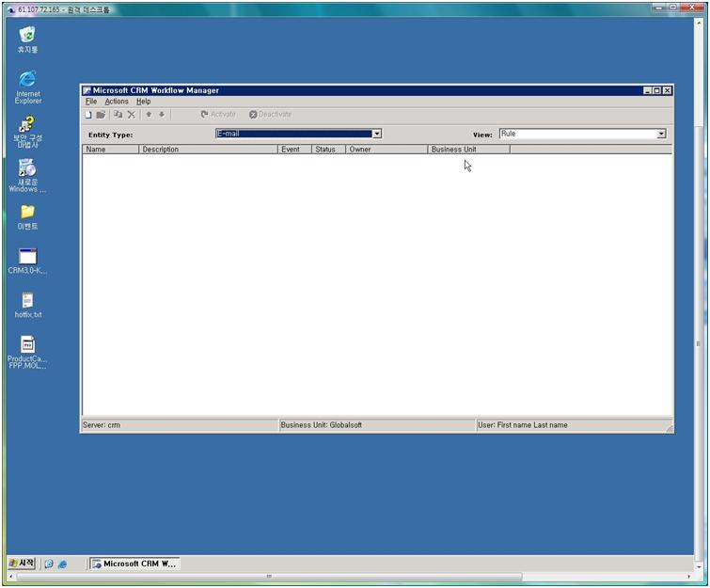The width and height of the screenshot is (710, 588).
Task: Click the Move up arrow icon
Action: (149, 115)
